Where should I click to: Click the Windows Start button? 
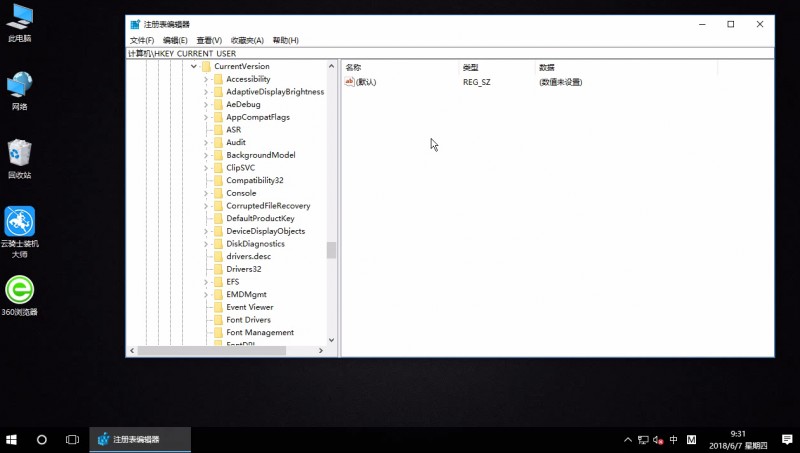point(11,440)
